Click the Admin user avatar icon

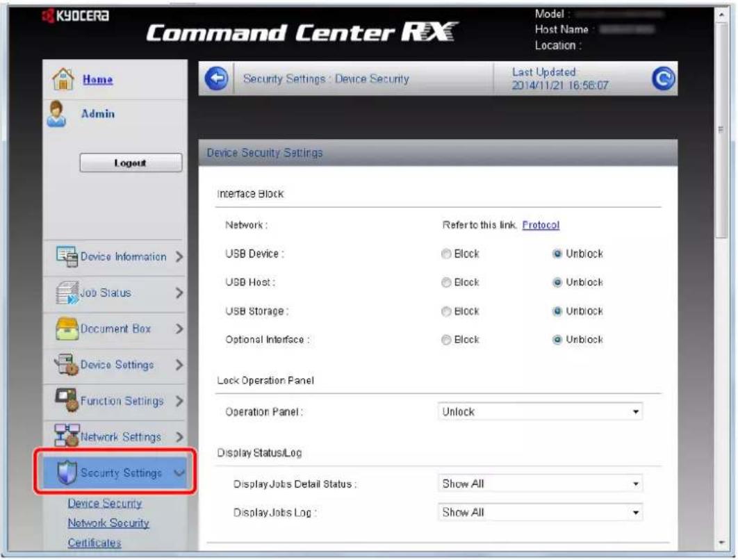[56, 114]
